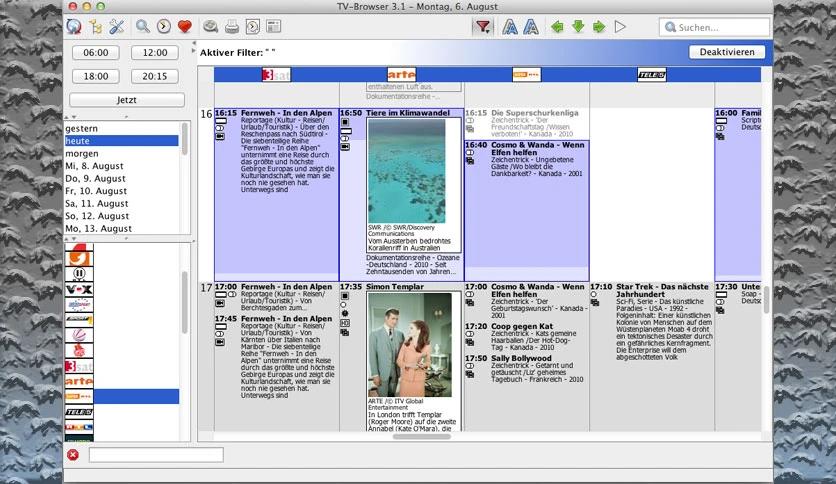The image size is (836, 484).
Task: Open Tiere im Klimawandel coral reef picture
Action: coord(406,171)
